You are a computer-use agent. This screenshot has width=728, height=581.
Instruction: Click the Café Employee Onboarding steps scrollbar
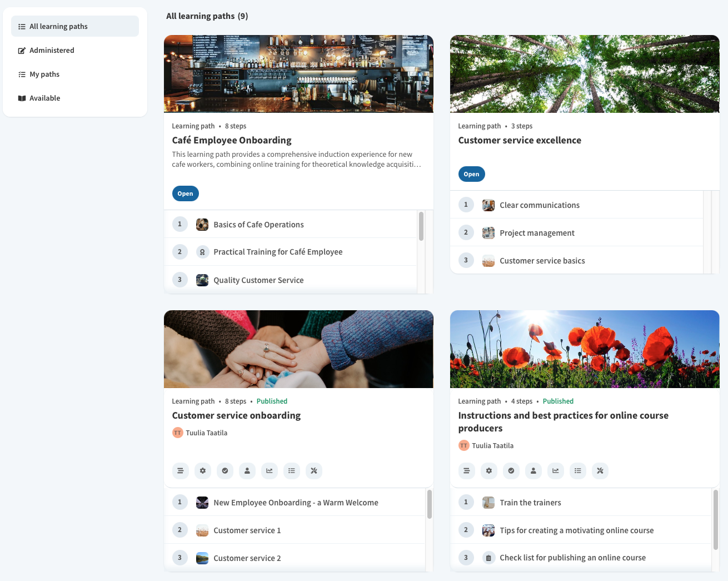pyautogui.click(x=421, y=226)
